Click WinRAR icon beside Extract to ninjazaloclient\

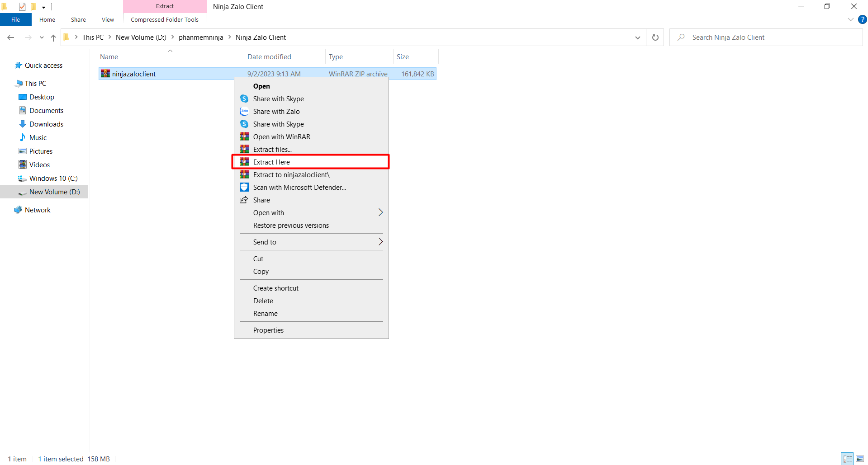point(244,174)
